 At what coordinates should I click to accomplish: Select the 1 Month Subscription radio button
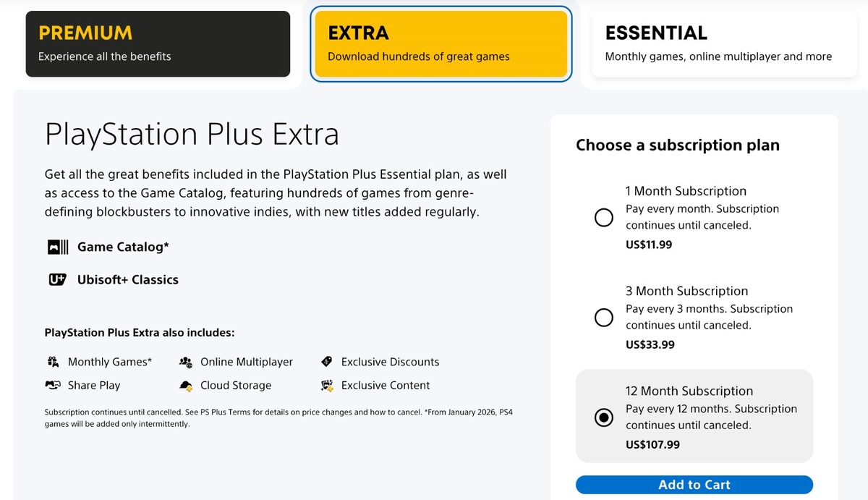(603, 218)
